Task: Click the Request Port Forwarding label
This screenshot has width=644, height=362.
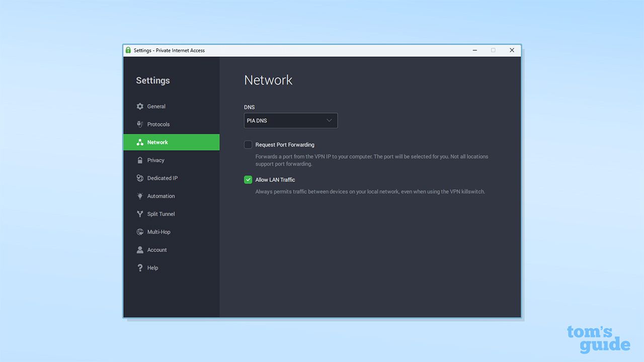Action: 285,145
